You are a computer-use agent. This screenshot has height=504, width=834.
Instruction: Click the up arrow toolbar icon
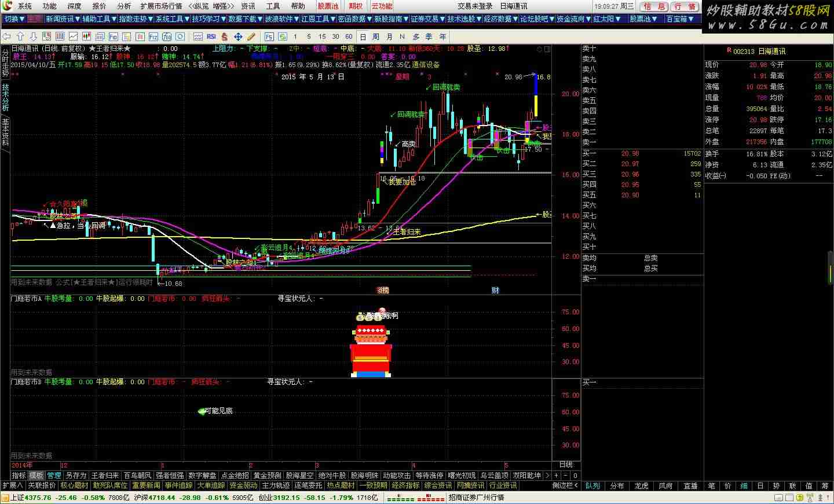[20, 36]
